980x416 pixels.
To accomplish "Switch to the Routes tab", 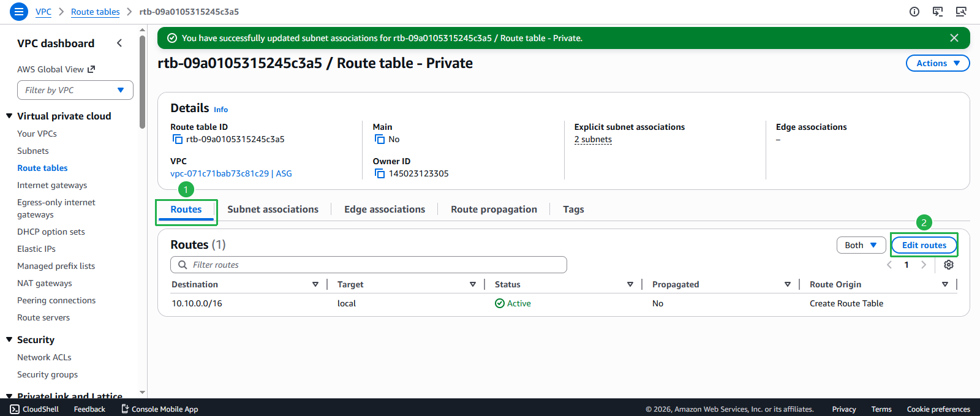I will pyautogui.click(x=186, y=210).
